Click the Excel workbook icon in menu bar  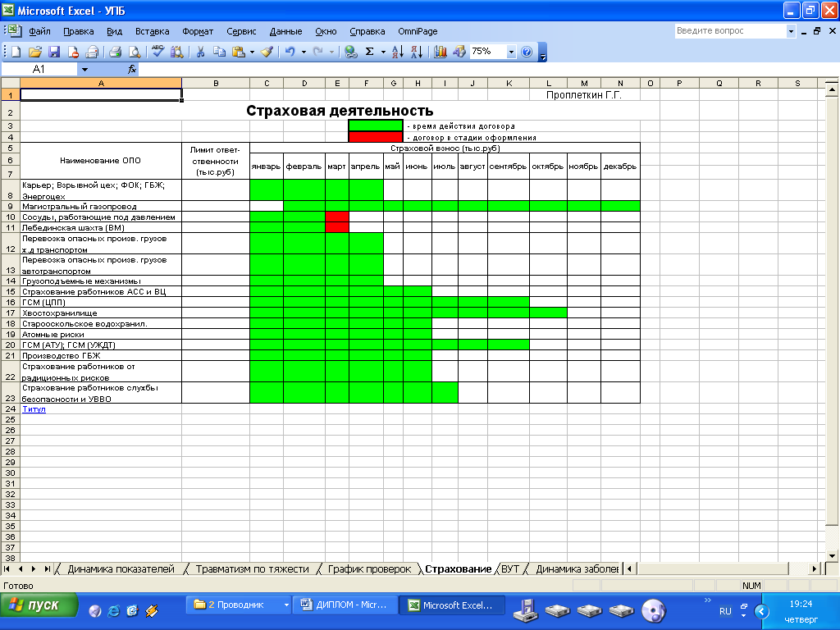pyautogui.click(x=13, y=30)
